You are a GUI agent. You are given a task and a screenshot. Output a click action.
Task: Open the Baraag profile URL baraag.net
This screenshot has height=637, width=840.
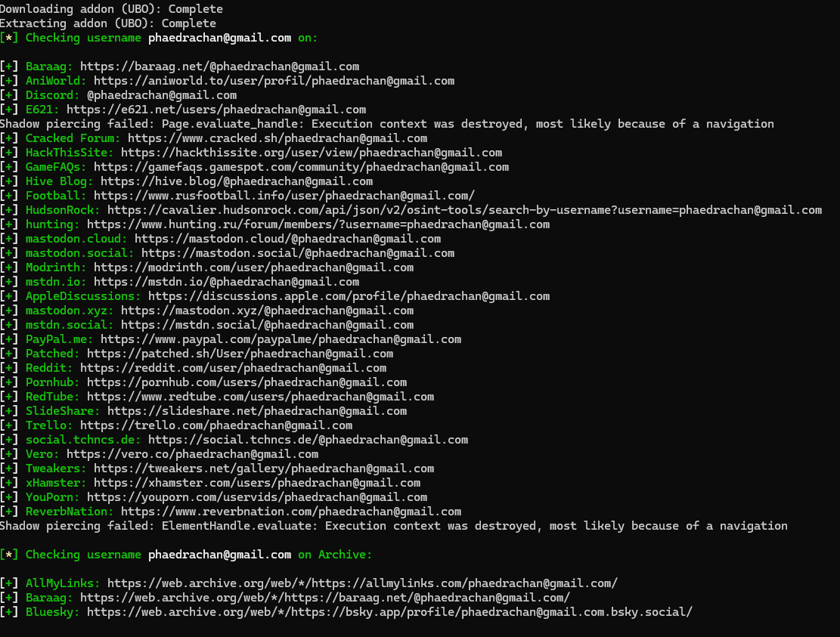click(220, 66)
